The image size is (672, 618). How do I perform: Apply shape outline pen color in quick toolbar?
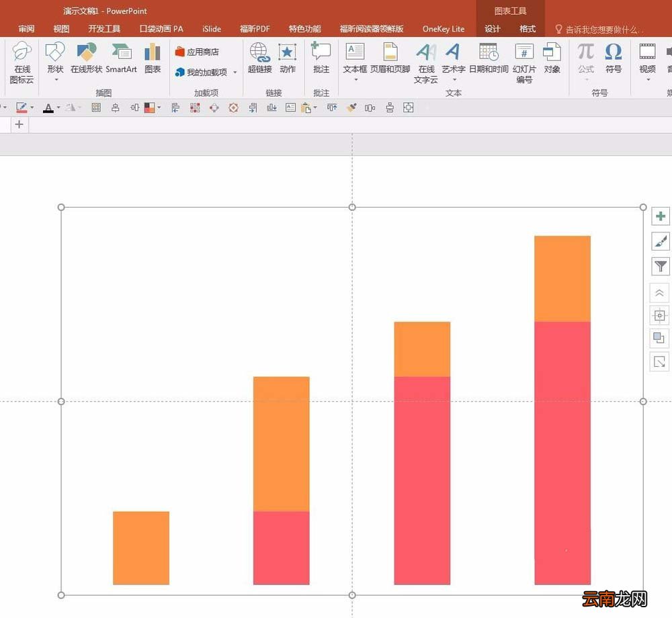click(22, 107)
